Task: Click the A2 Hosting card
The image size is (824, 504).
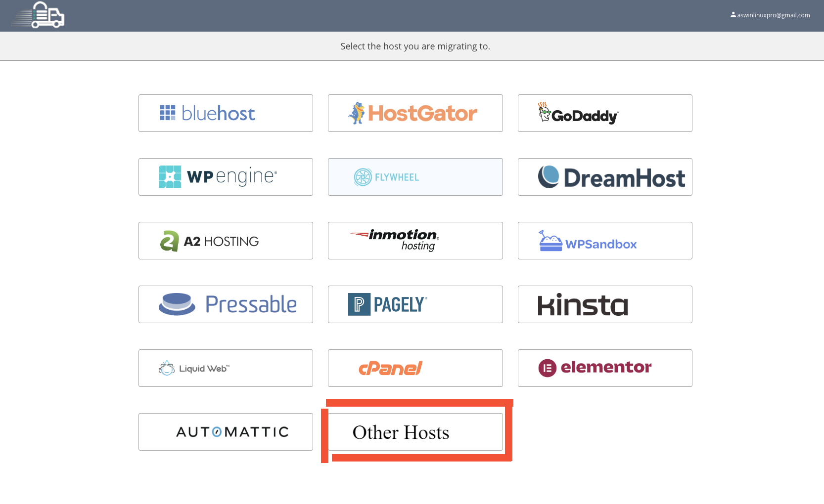Action: point(226,241)
